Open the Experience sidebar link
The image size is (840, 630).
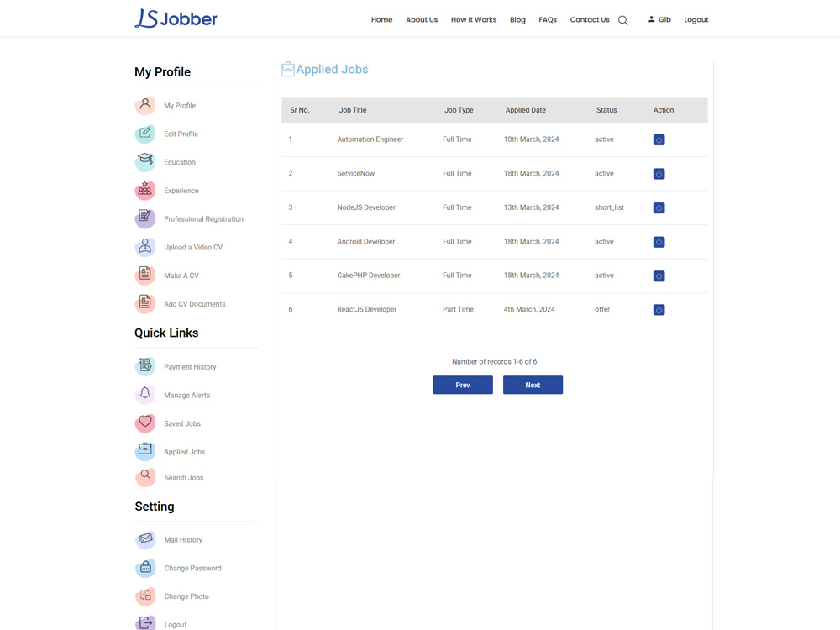(181, 191)
